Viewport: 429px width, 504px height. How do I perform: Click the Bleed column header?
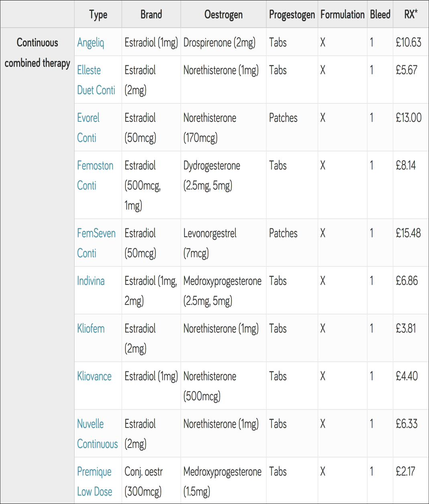pyautogui.click(x=380, y=15)
